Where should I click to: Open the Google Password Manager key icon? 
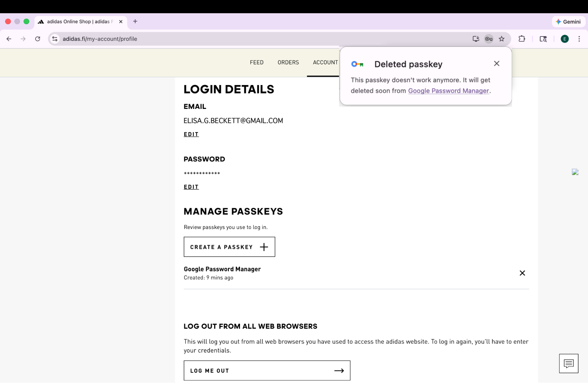click(489, 39)
